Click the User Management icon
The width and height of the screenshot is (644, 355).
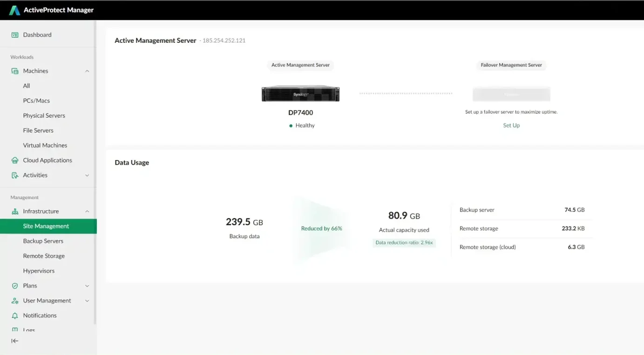[15, 301]
